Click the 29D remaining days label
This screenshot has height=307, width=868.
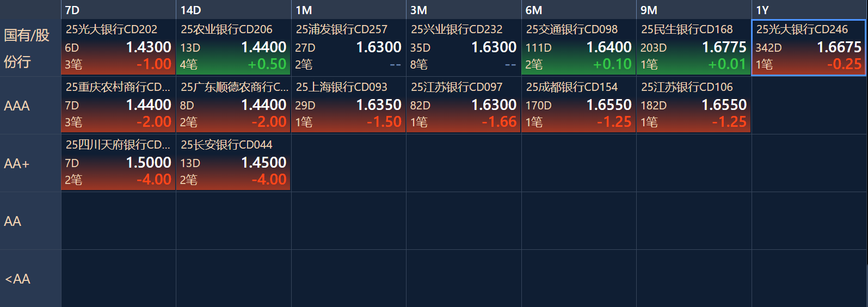305,106
